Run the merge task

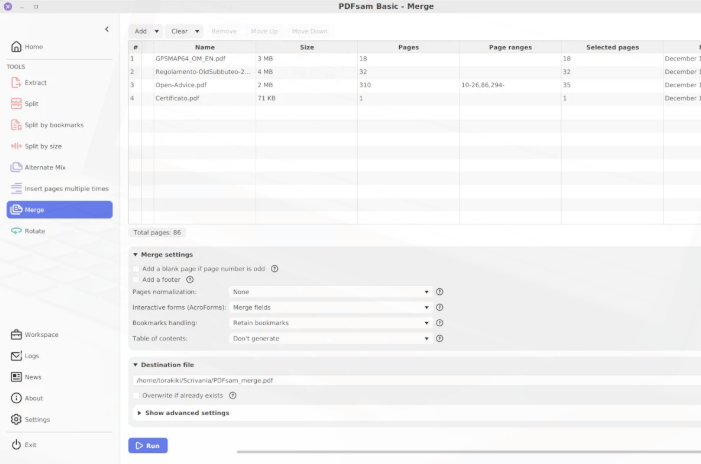[x=148, y=446]
